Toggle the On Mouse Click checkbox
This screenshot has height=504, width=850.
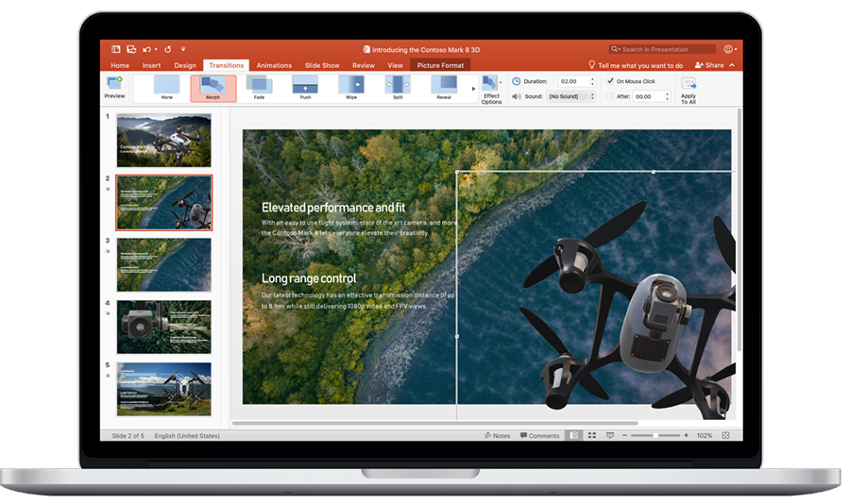tap(610, 81)
